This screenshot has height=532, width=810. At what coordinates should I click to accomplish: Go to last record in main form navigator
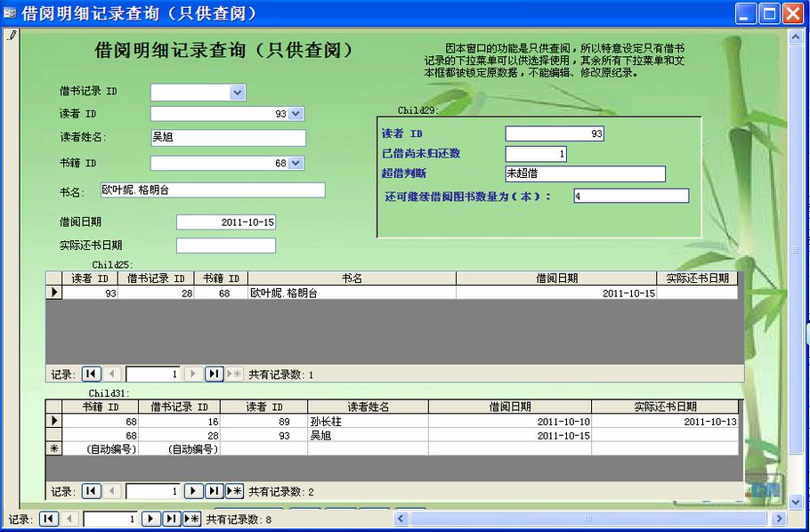tap(172, 519)
